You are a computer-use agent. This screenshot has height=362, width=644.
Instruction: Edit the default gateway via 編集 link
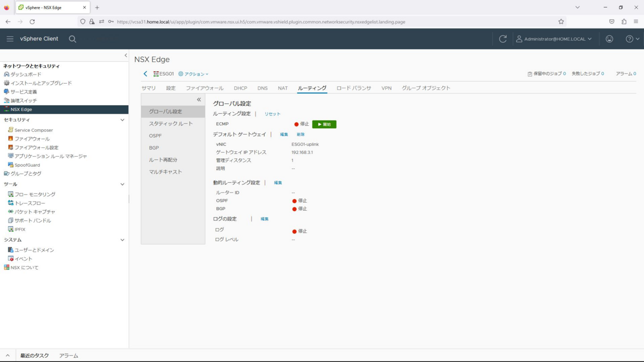[284, 135]
